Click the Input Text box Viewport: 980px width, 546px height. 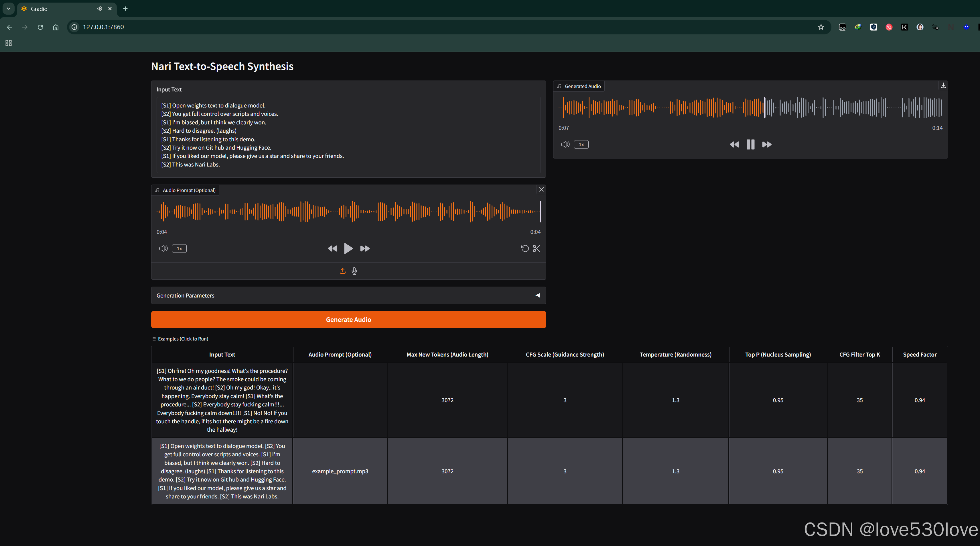tap(348, 135)
